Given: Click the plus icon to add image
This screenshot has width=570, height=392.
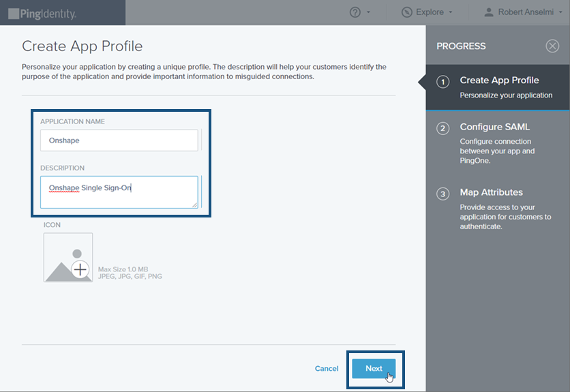Looking at the screenshot, I should 80,269.
